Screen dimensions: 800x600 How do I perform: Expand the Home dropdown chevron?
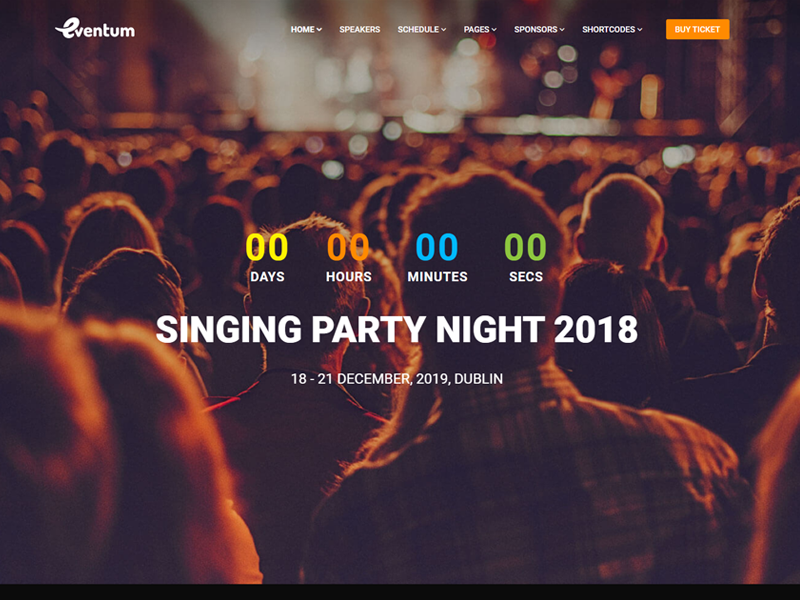pyautogui.click(x=319, y=30)
